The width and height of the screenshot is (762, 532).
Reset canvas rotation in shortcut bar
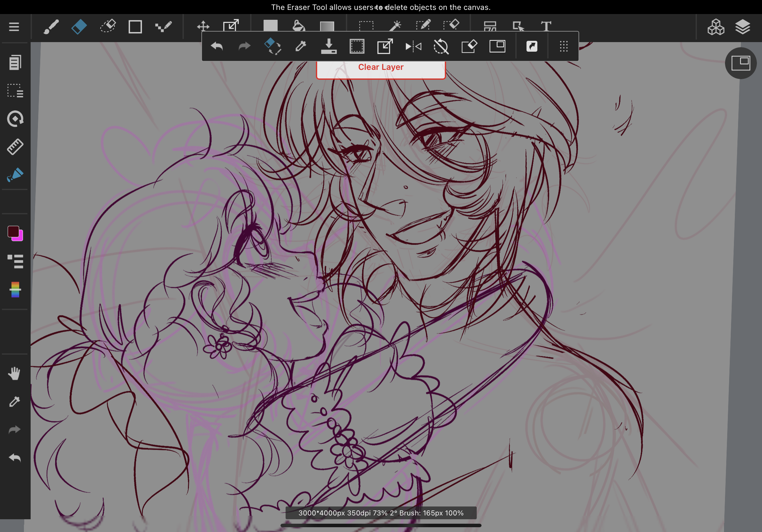click(x=441, y=47)
